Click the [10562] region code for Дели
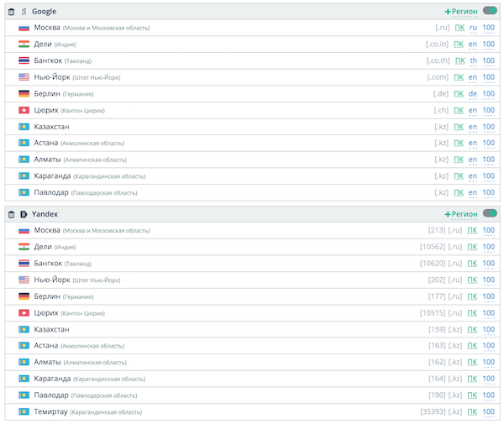The width and height of the screenshot is (504, 424). pyautogui.click(x=433, y=247)
